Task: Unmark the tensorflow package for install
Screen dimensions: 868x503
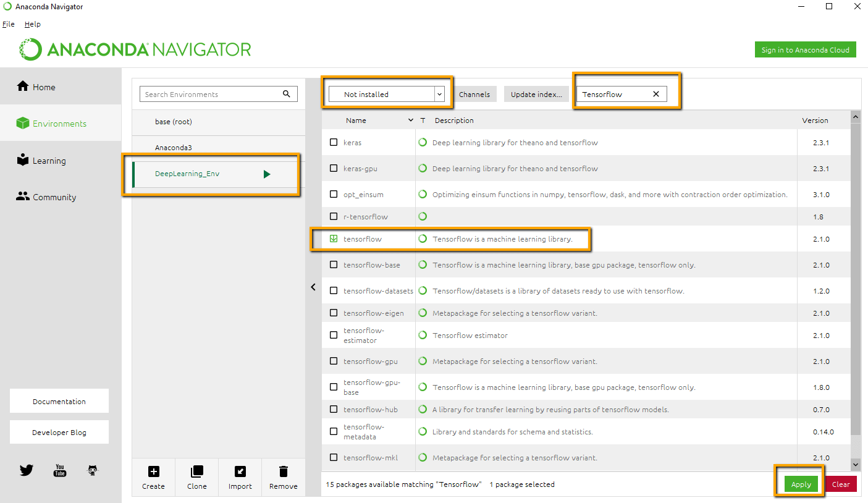Action: point(334,239)
